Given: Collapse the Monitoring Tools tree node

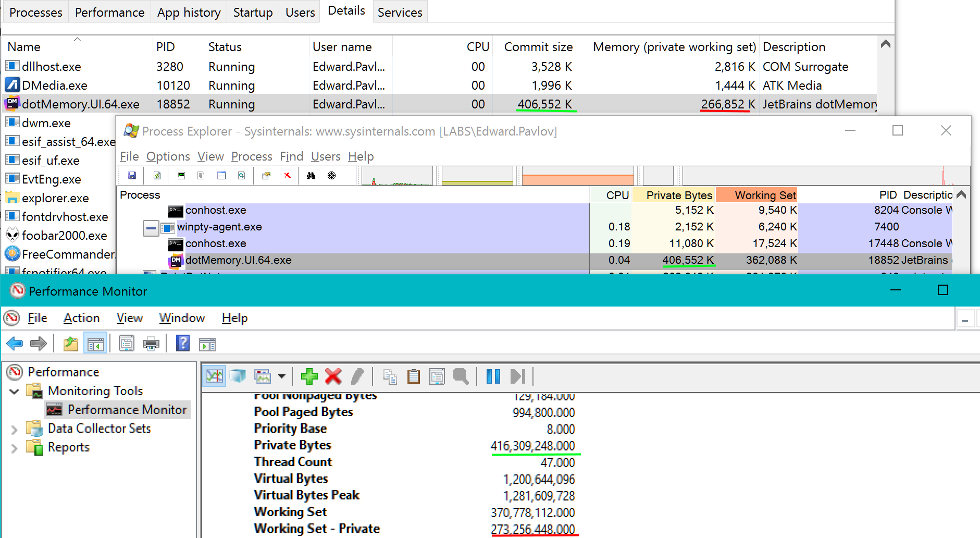Looking at the screenshot, I should 15,391.
